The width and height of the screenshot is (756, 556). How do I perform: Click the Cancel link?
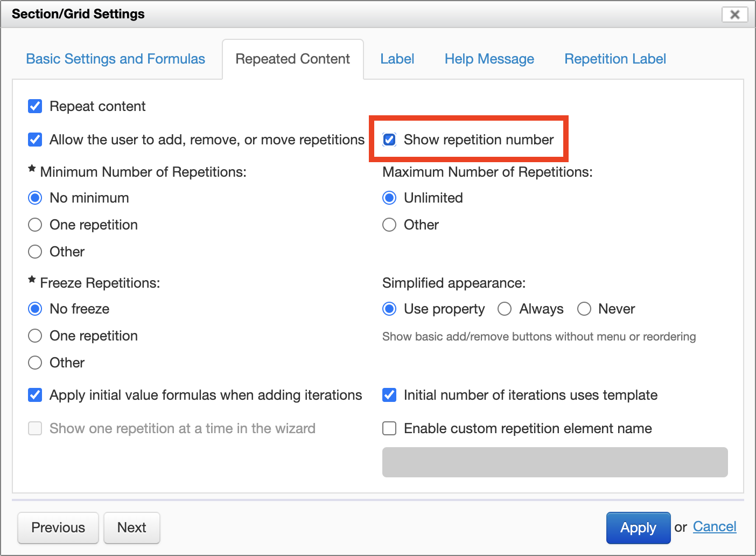[x=715, y=526]
